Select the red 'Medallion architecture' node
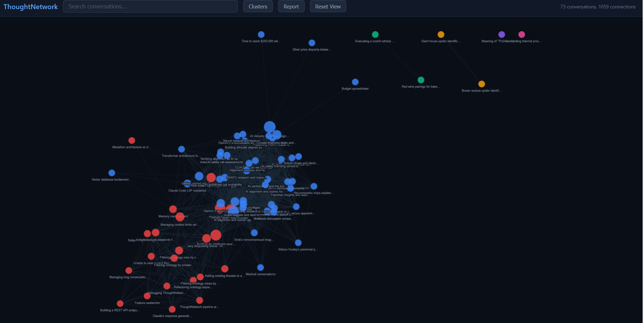This screenshot has height=323, width=644. coord(132,140)
